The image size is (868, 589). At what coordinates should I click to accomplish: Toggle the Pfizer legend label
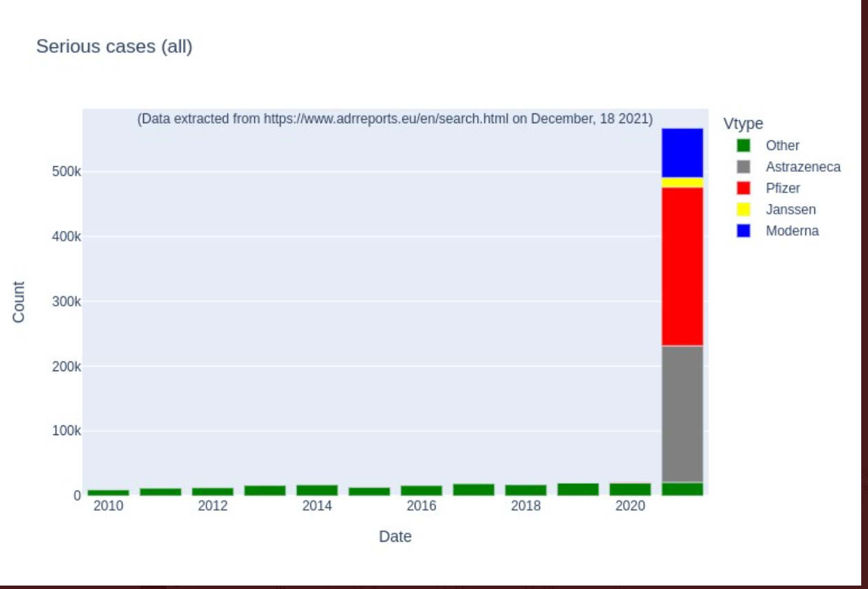(783, 188)
